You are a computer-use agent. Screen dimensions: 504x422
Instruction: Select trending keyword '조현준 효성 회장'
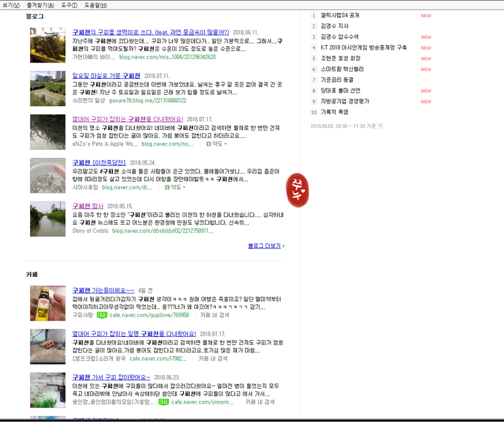(x=341, y=59)
